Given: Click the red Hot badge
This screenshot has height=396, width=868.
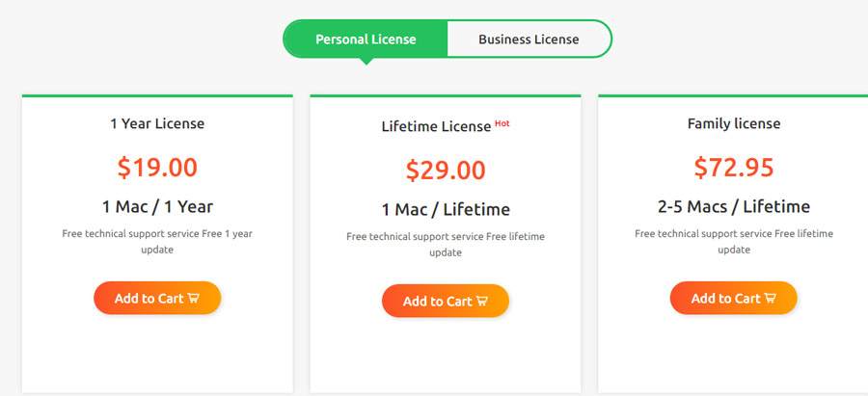Looking at the screenshot, I should [x=502, y=123].
